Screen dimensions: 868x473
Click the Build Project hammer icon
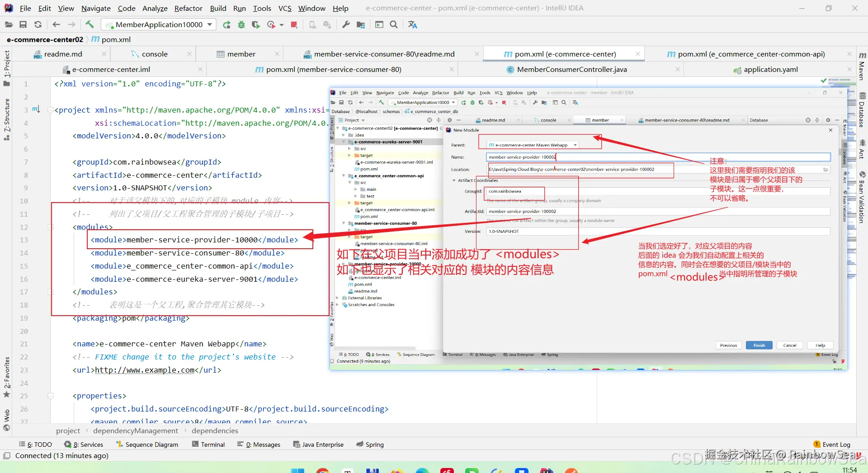[x=90, y=24]
